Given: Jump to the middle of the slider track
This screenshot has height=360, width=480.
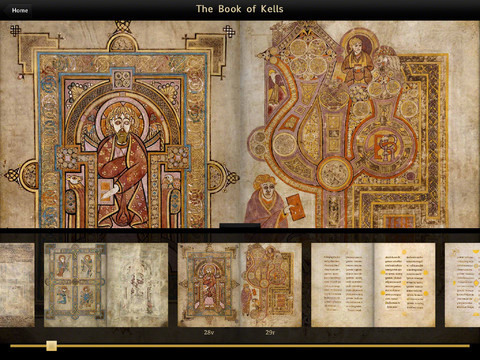Looking at the screenshot, I should 240,346.
